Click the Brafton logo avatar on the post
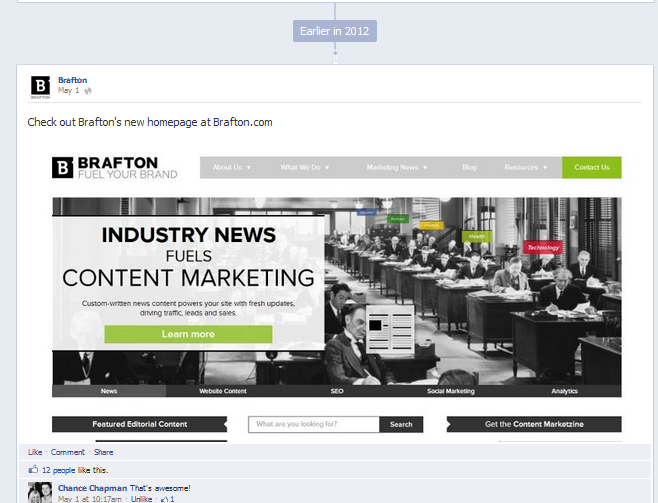This screenshot has width=658, height=503. (x=40, y=87)
